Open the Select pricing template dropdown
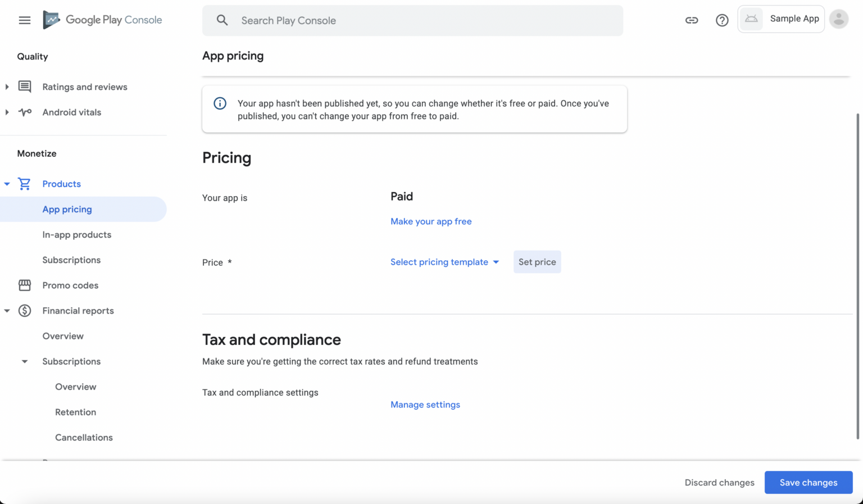 tap(444, 262)
